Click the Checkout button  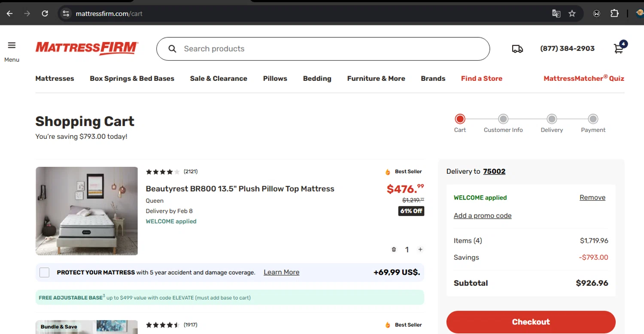coord(531,322)
